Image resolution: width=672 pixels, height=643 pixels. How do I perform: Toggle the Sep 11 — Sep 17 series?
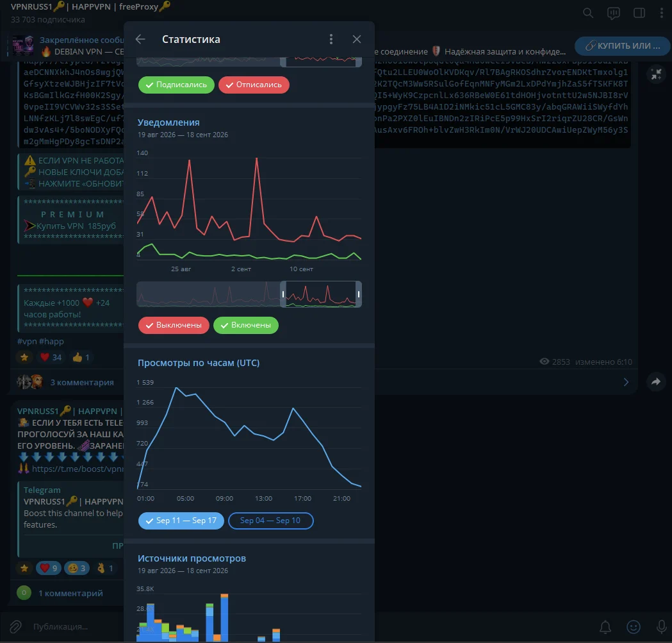click(x=181, y=521)
